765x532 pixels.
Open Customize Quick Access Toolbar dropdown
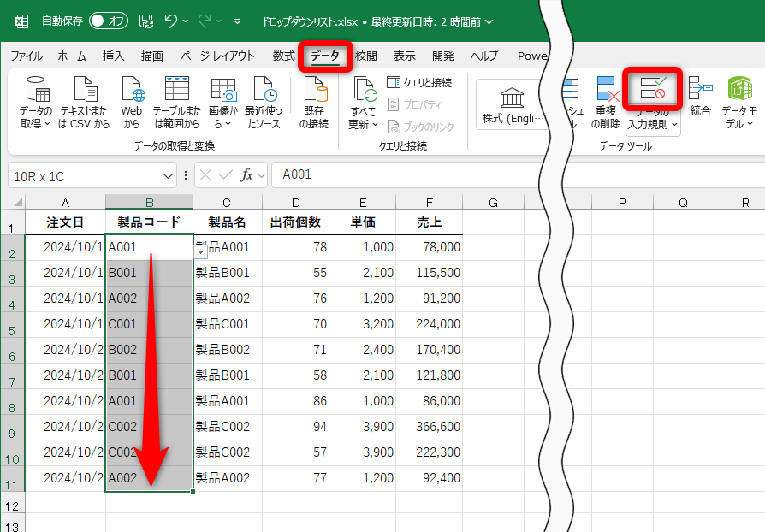[x=237, y=21]
